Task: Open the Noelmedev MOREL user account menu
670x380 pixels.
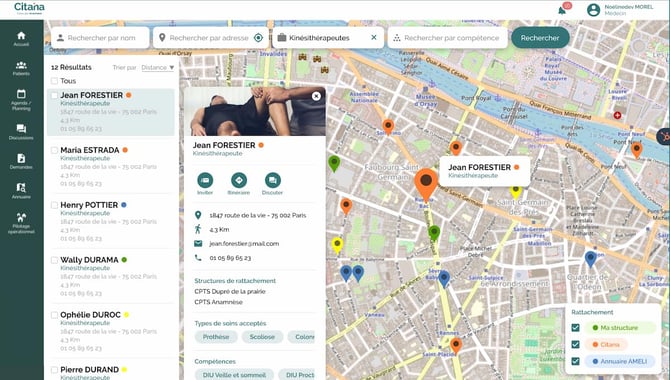Action: 620,10
